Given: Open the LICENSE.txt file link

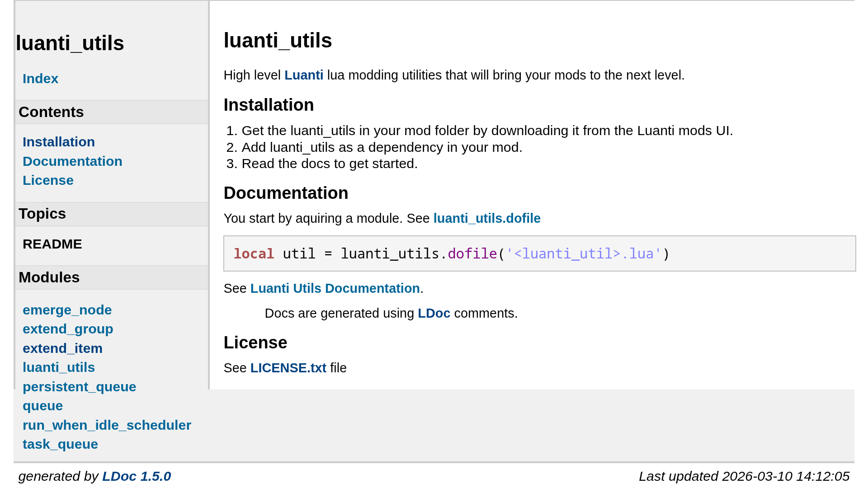Looking at the screenshot, I should tap(288, 368).
